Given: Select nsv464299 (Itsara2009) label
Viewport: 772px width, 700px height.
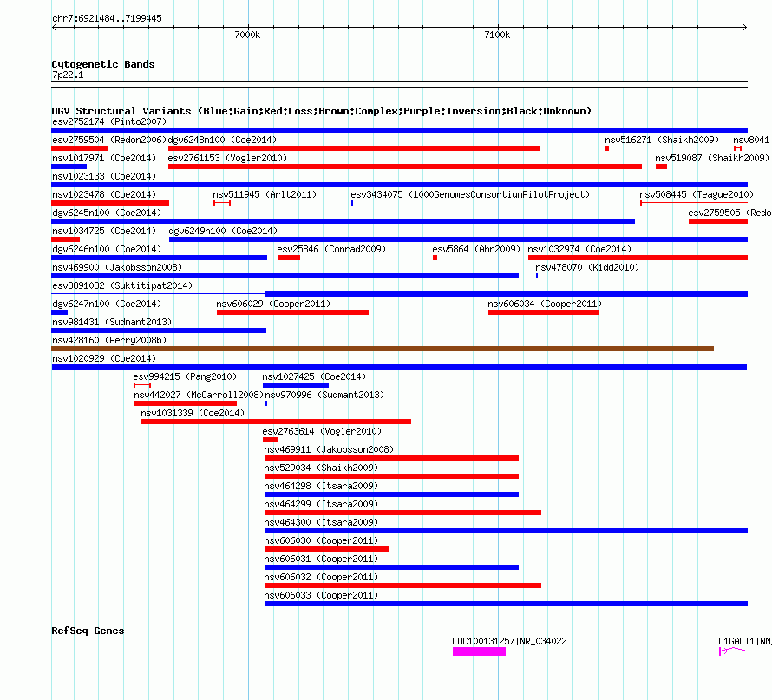Looking at the screenshot, I should pyautogui.click(x=321, y=504).
